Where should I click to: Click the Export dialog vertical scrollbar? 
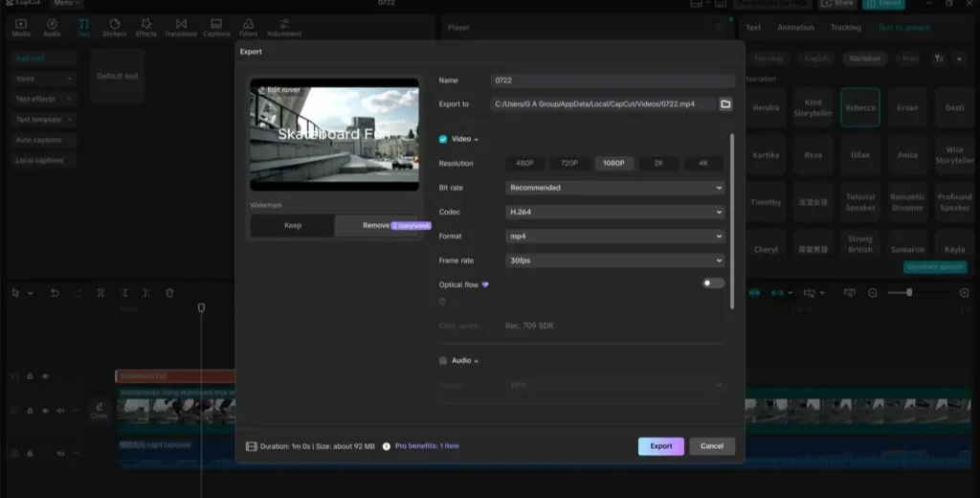click(x=732, y=220)
